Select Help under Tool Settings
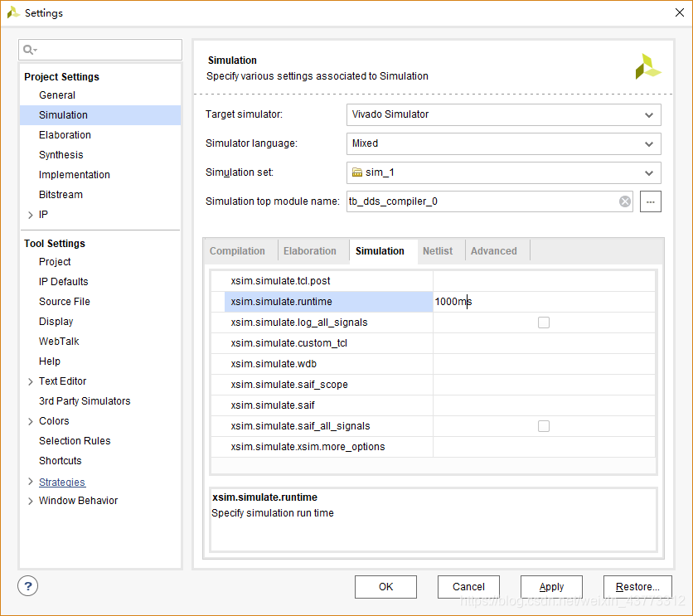Screen dimensions: 693x616 coord(50,361)
